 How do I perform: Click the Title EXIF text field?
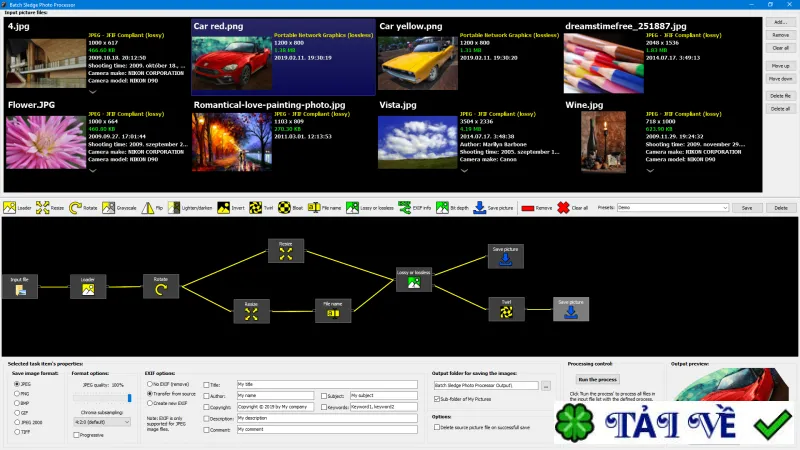click(x=327, y=384)
